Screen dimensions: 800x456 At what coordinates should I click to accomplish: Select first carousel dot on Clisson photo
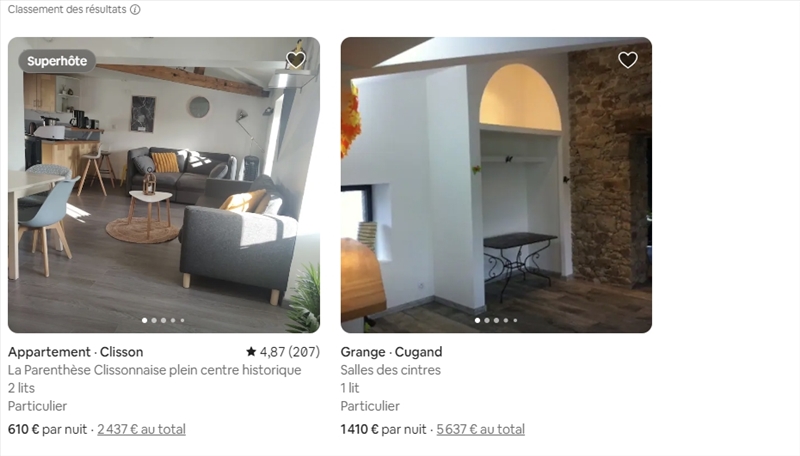coord(144,320)
